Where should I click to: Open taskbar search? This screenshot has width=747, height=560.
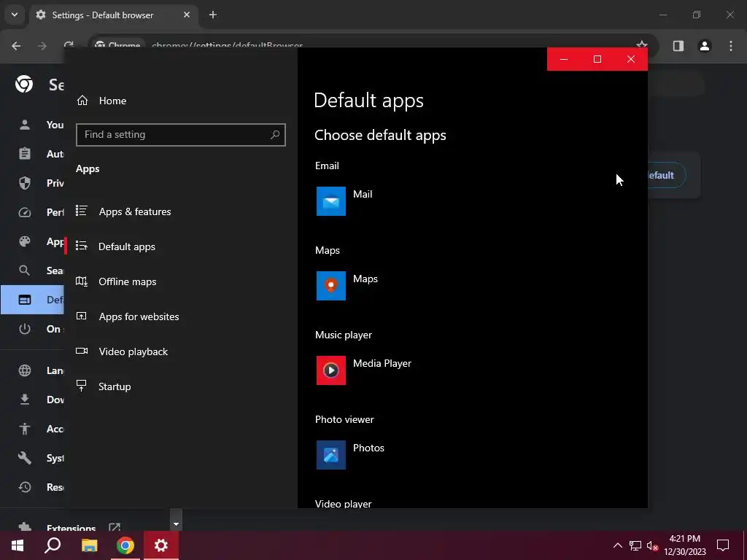(x=53, y=545)
